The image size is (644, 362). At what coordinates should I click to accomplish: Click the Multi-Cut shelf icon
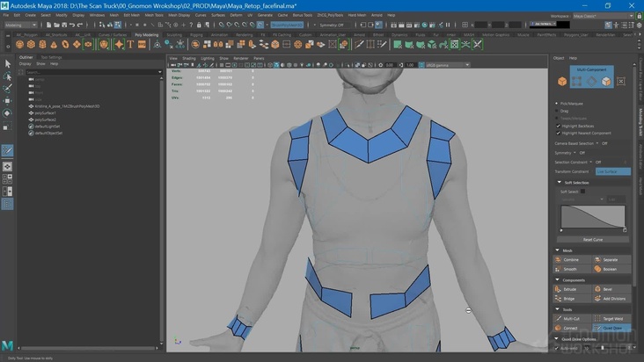pos(359,44)
